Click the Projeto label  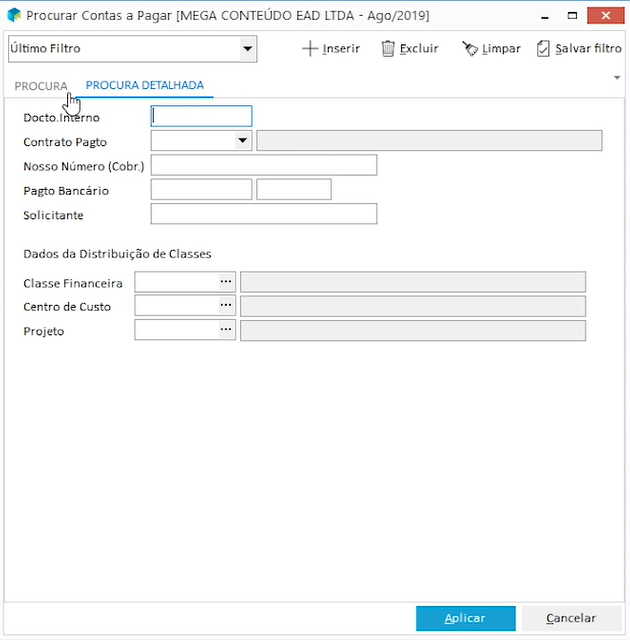44,331
